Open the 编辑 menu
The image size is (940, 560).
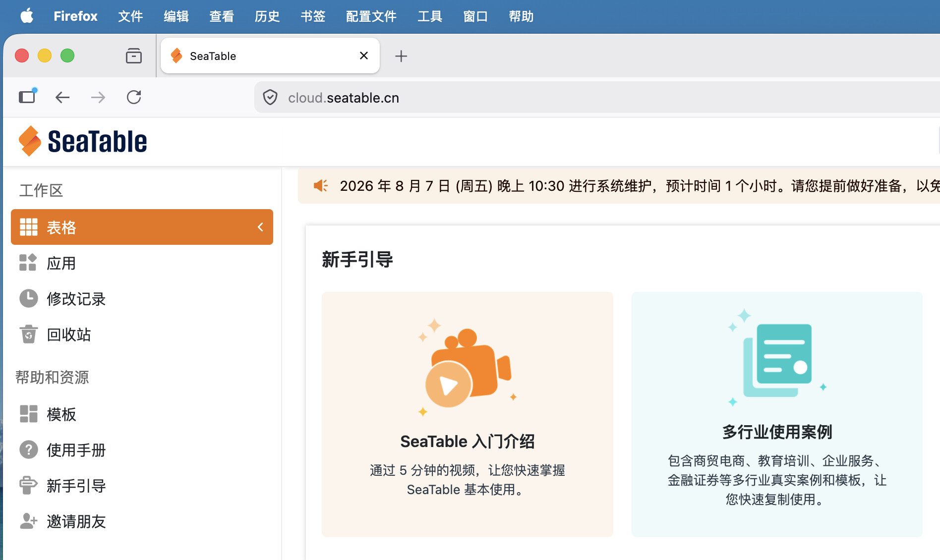[176, 16]
